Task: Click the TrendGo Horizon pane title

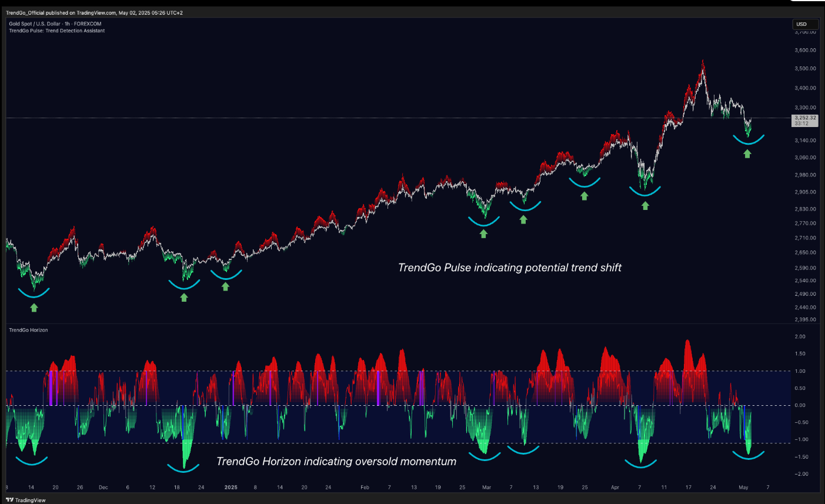Action: click(x=28, y=330)
